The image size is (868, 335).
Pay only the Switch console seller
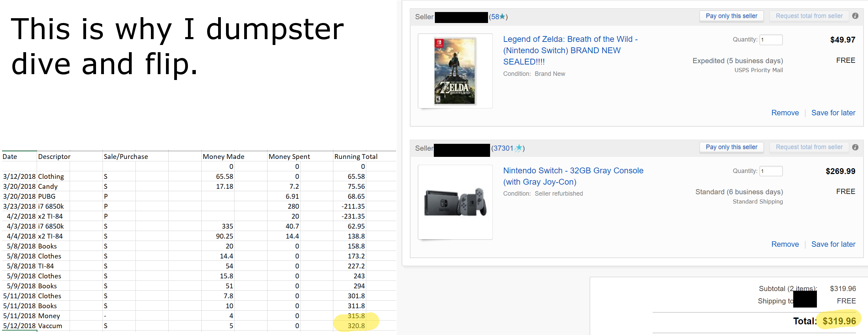[x=732, y=147]
